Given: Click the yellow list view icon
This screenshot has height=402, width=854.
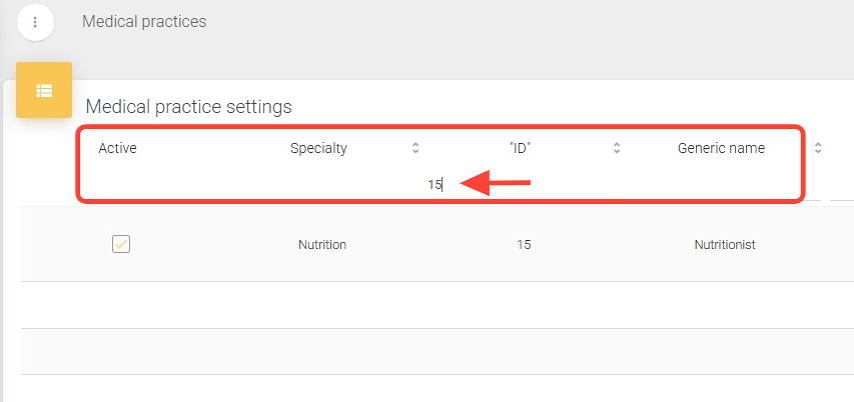Looking at the screenshot, I should pyautogui.click(x=44, y=90).
